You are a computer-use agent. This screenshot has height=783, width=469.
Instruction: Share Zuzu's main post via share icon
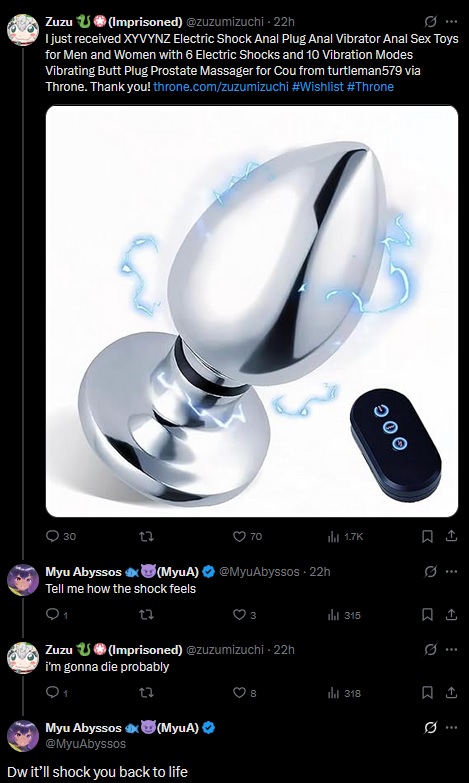[452, 536]
